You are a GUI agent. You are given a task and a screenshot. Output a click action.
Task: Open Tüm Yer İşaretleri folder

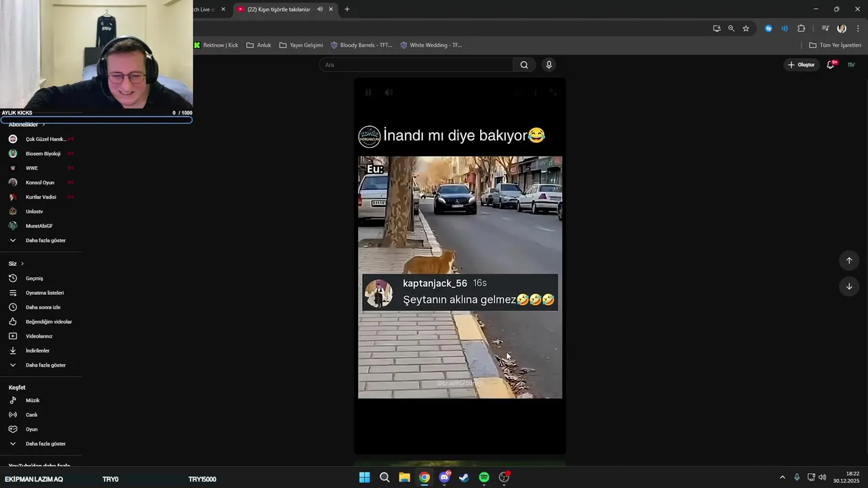(x=835, y=45)
